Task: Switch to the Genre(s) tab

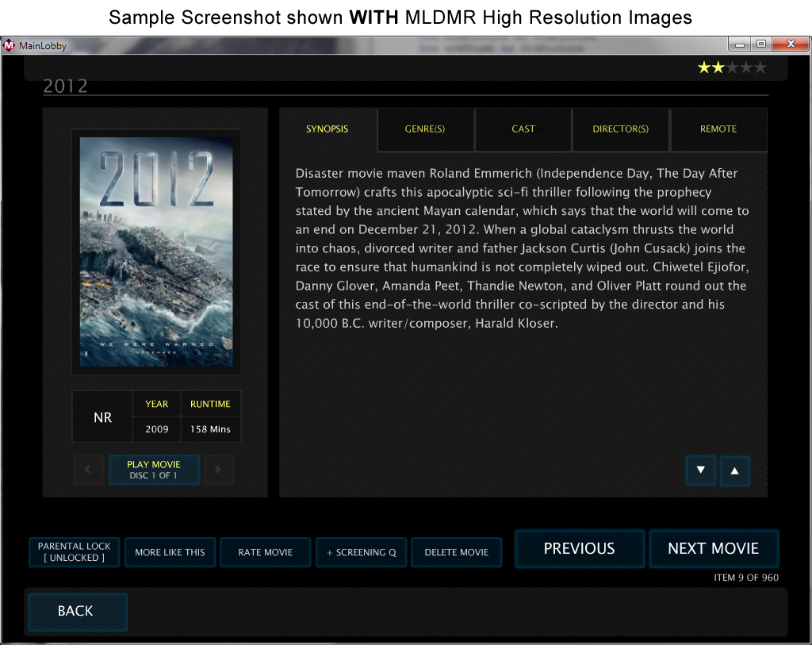Action: point(425,129)
